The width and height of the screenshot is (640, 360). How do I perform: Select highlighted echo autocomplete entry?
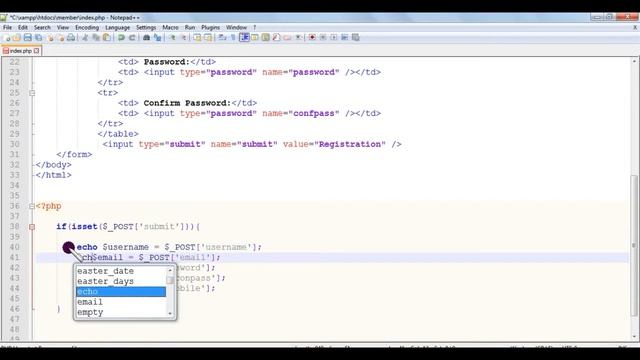point(121,292)
